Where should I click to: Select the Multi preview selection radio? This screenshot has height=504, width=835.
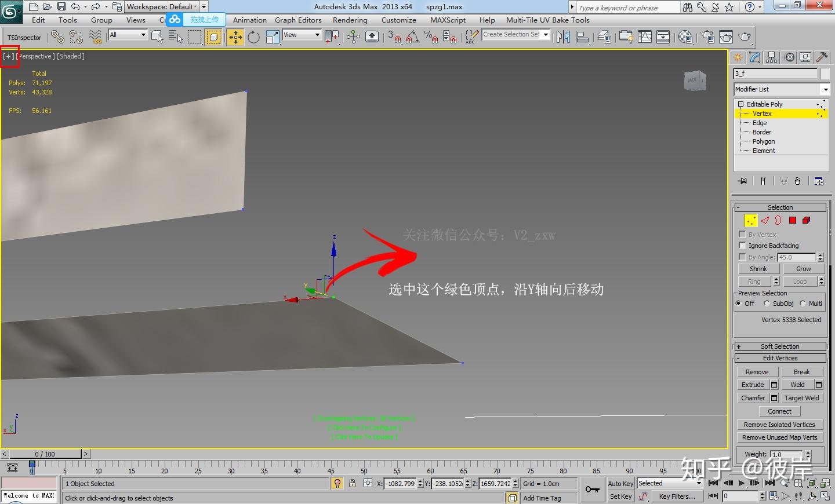[803, 304]
